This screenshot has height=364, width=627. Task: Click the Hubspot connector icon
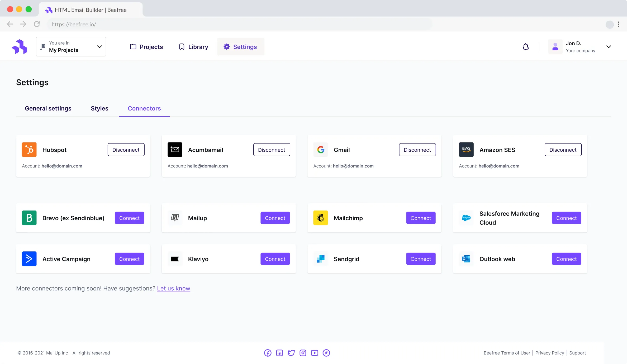click(x=29, y=149)
